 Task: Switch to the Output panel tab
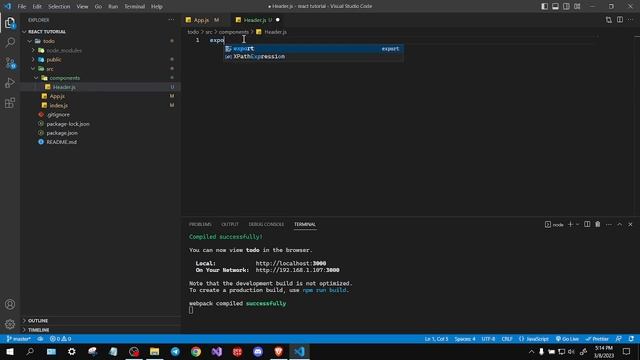point(230,224)
